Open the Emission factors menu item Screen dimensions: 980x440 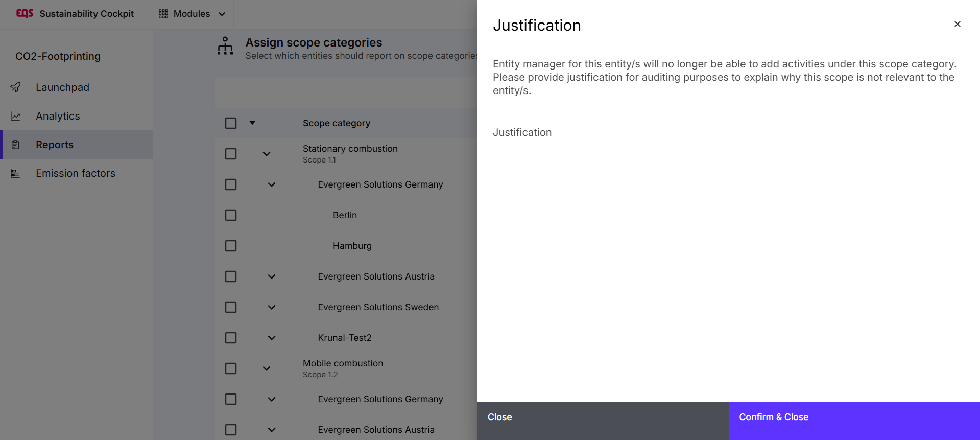pyautogui.click(x=76, y=173)
